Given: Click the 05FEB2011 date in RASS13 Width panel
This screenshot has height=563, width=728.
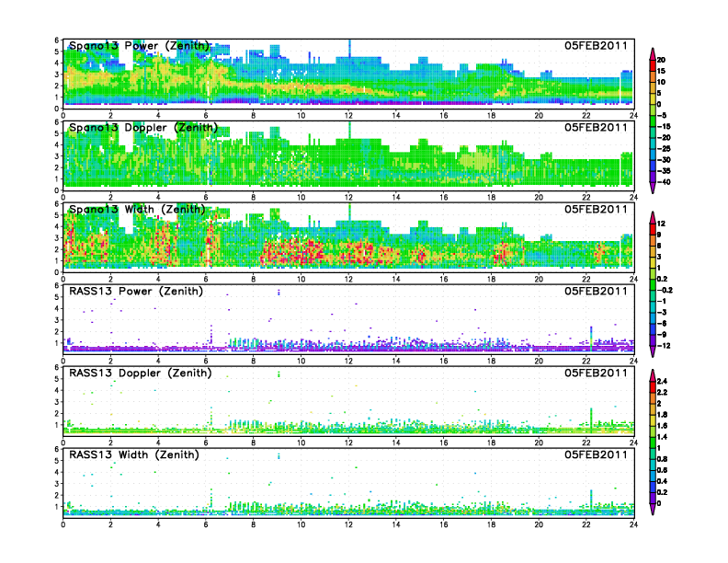Looking at the screenshot, I should [x=596, y=454].
